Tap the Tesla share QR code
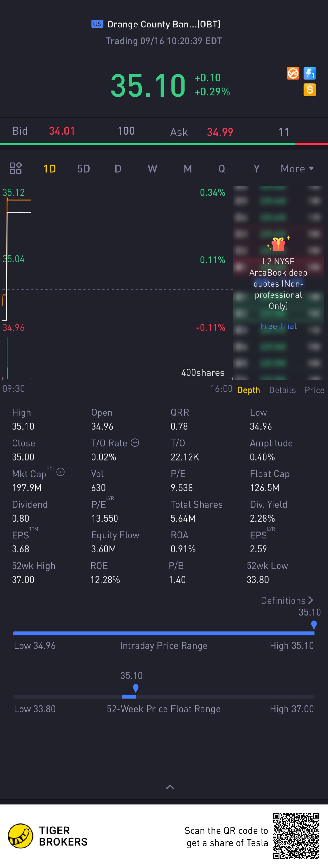 [x=296, y=836]
